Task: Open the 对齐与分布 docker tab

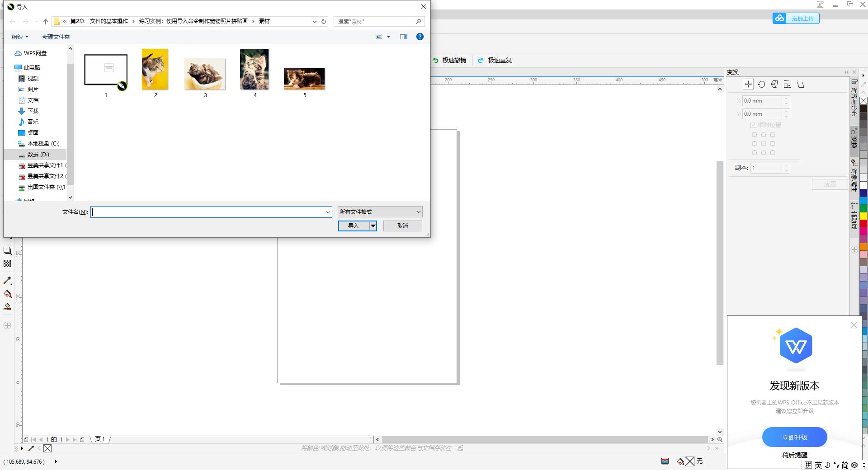Action: 854,98
